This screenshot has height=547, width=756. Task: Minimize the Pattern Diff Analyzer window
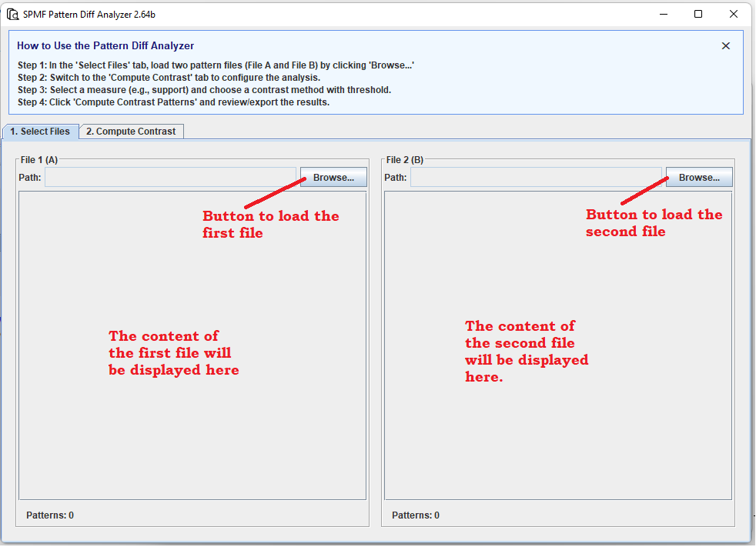[664, 14]
